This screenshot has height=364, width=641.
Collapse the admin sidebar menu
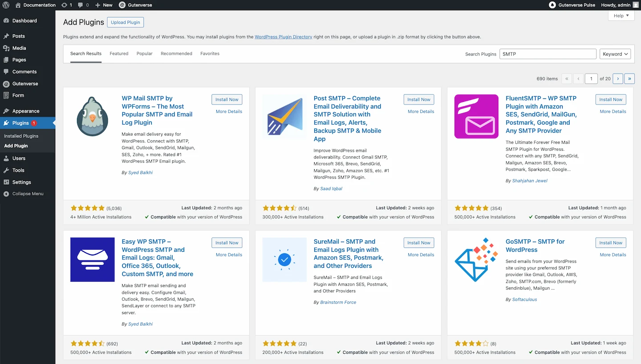coord(28,194)
